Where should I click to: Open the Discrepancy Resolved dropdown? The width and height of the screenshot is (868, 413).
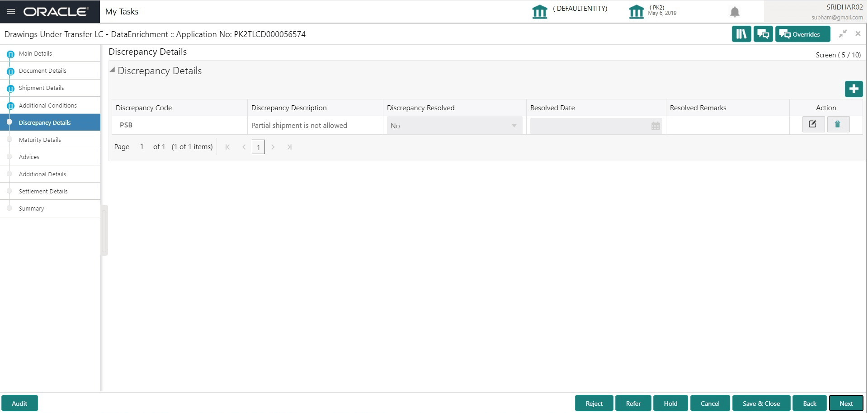[454, 126]
